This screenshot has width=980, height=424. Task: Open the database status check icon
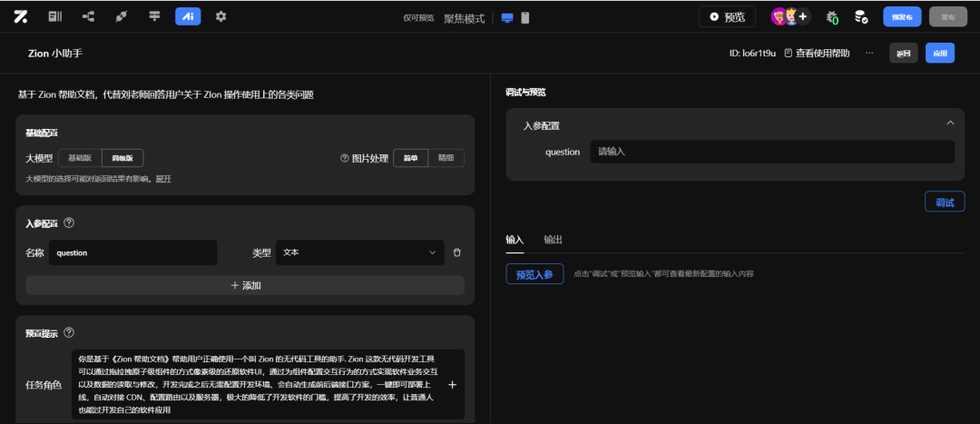[x=861, y=17]
